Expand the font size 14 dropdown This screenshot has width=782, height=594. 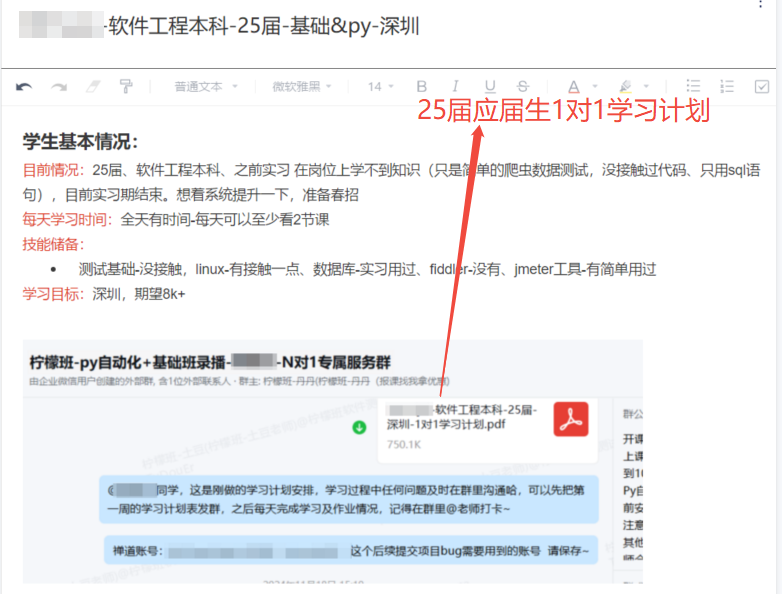point(380,87)
